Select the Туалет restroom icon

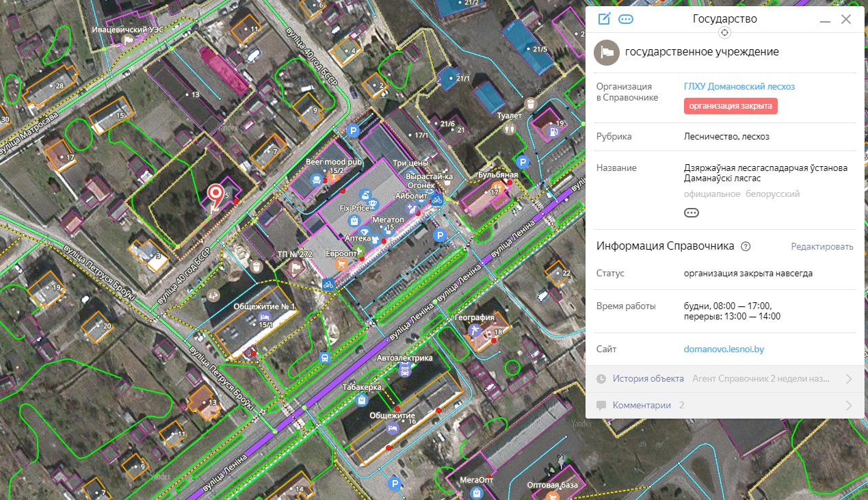tap(509, 129)
